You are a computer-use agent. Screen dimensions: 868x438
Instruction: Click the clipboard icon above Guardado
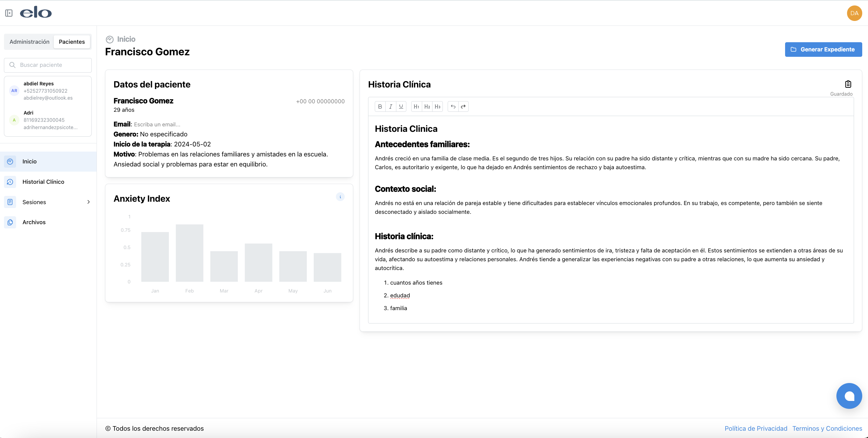pyautogui.click(x=848, y=84)
